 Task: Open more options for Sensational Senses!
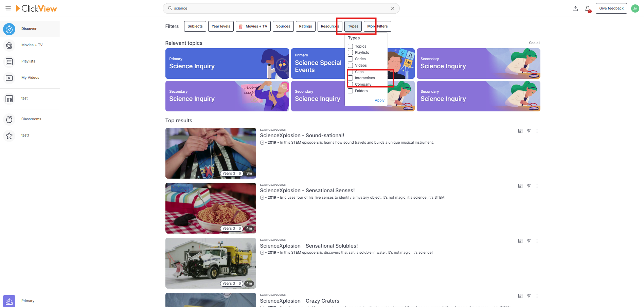click(x=537, y=186)
